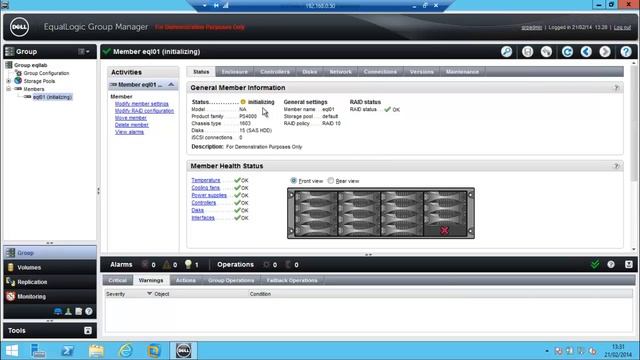Click the green double-check acknowledge icon

pyautogui.click(x=595, y=264)
